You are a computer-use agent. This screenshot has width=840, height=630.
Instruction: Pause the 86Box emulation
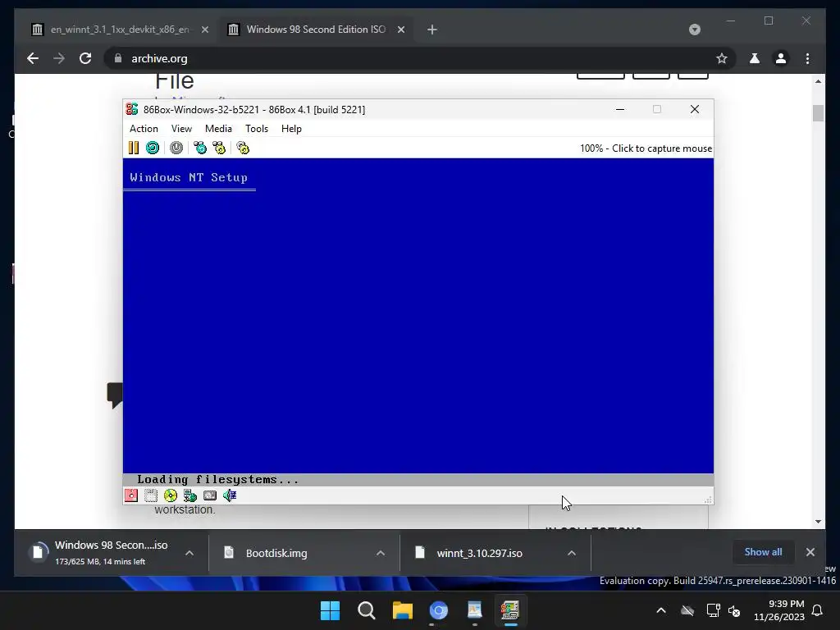tap(134, 148)
